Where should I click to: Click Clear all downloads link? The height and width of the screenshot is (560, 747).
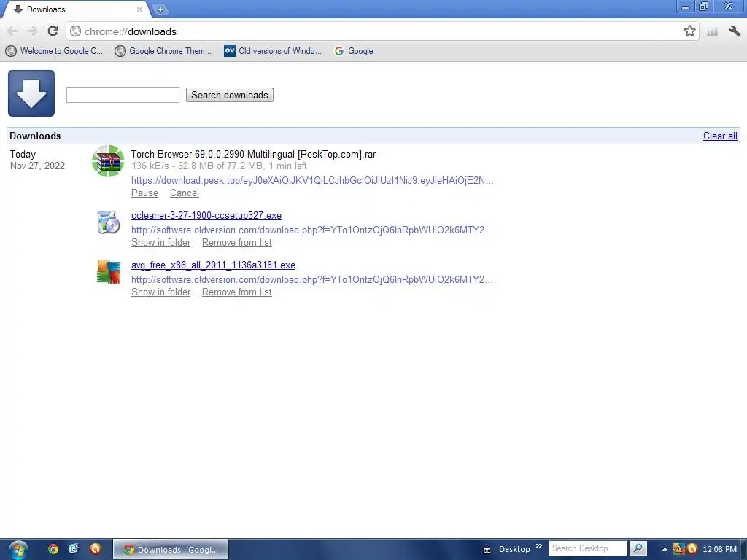tap(720, 136)
